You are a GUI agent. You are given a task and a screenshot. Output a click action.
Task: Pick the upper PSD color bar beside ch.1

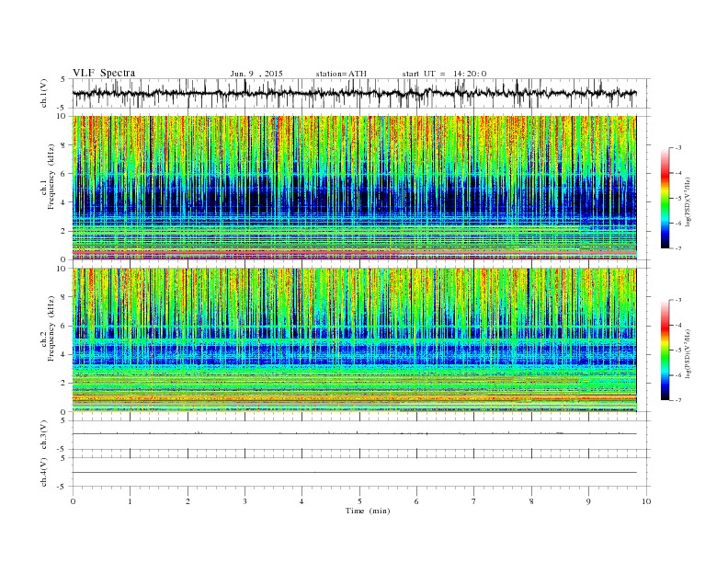(x=665, y=198)
